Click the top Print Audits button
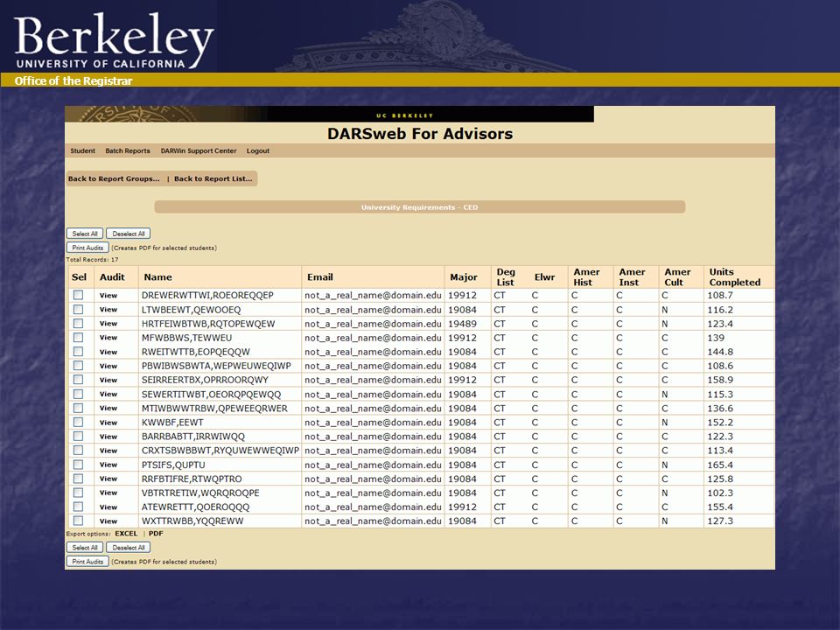Viewport: 840px width, 630px height. tap(87, 248)
